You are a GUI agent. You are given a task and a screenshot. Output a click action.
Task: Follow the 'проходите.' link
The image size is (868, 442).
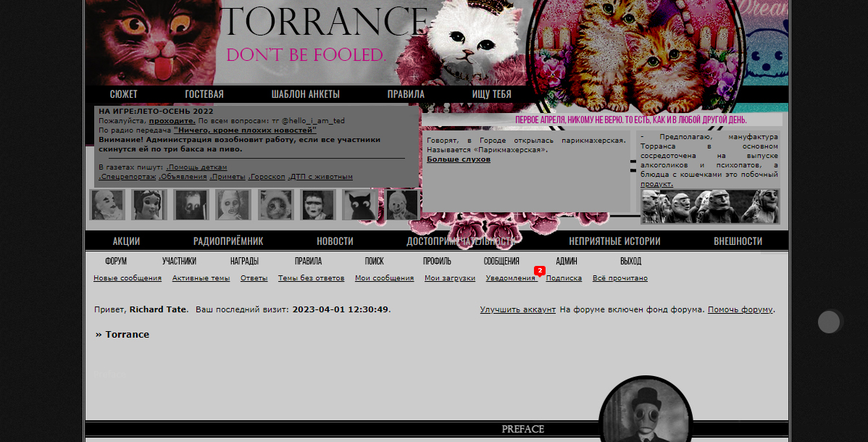(172, 121)
